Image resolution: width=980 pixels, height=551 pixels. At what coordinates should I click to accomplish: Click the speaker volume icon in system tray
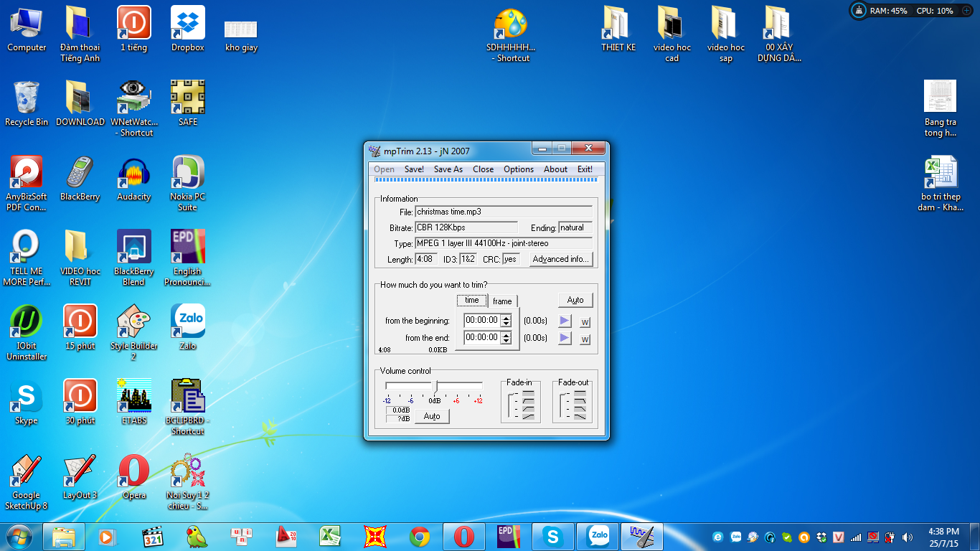(908, 537)
